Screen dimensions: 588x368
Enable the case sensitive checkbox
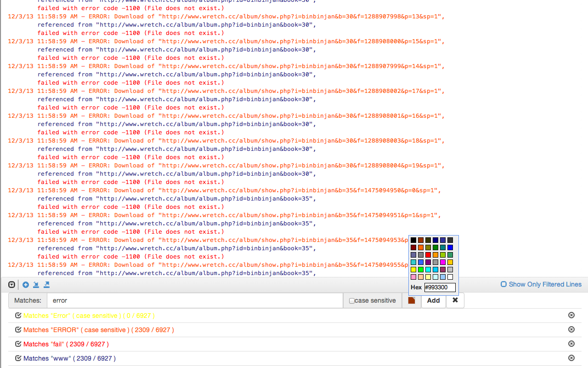pos(352,301)
